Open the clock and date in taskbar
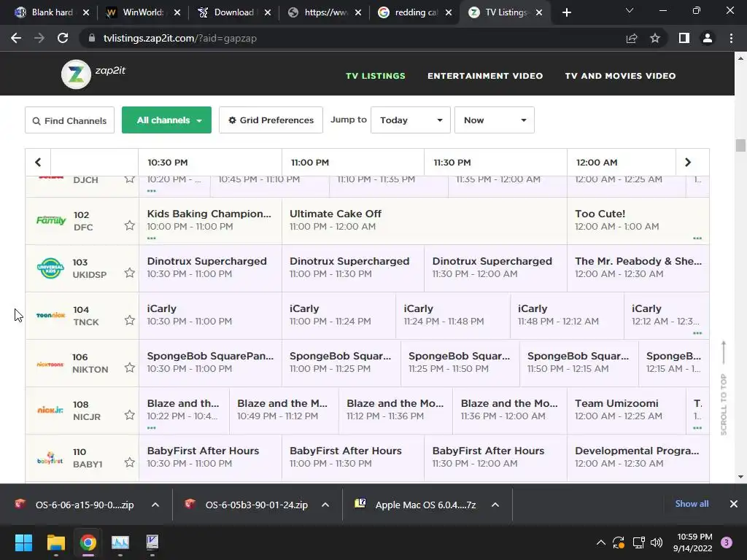 pyautogui.click(x=693, y=542)
